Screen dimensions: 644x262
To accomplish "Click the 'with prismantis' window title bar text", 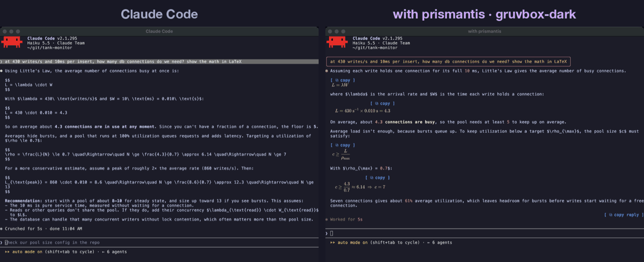I will pyautogui.click(x=485, y=31).
